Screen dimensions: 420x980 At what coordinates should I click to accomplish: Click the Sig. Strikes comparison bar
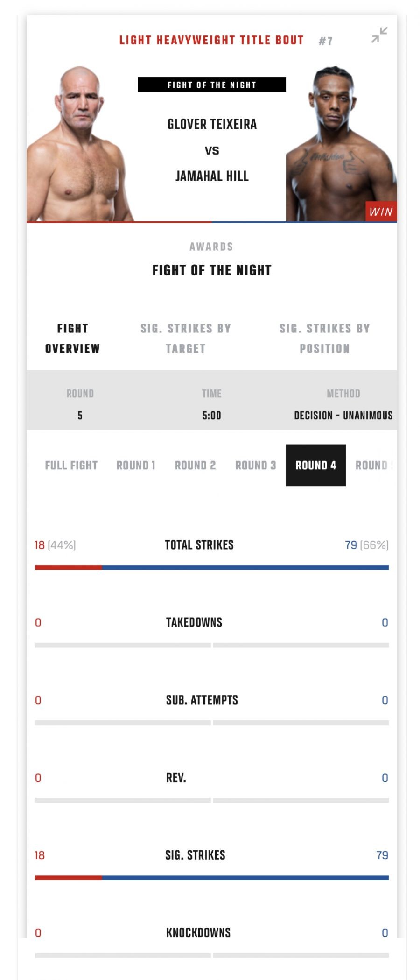(212, 878)
